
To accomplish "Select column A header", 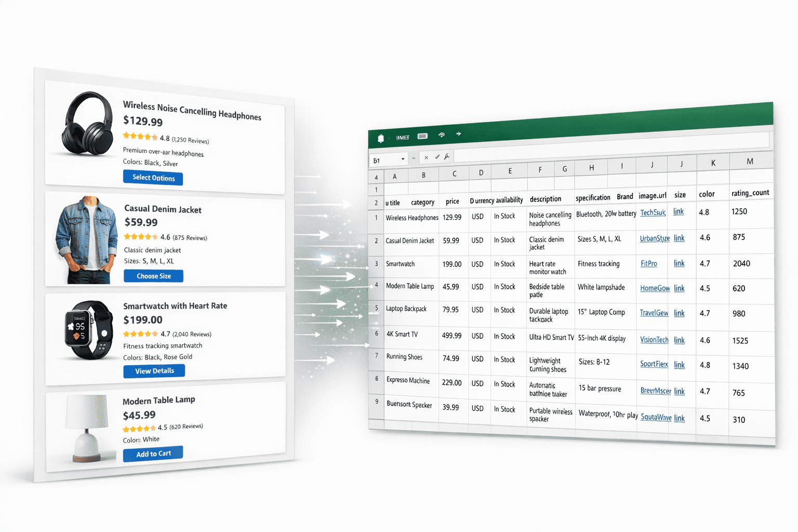I will click(x=395, y=176).
